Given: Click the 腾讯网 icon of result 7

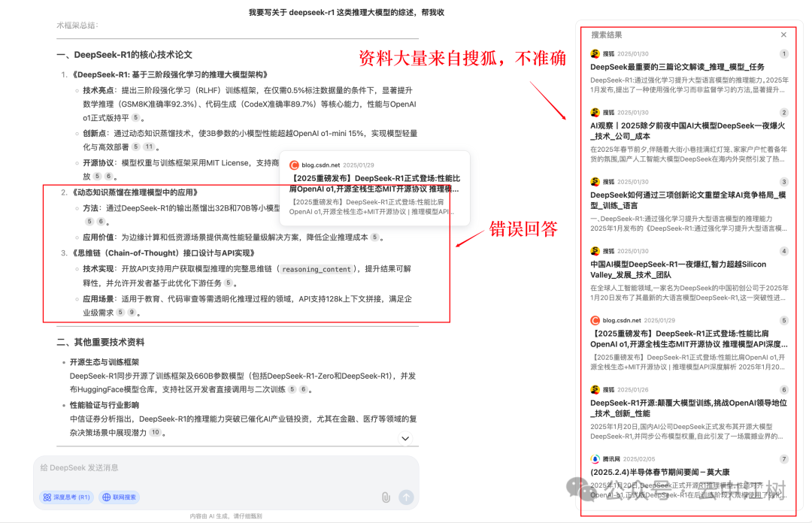Looking at the screenshot, I should (x=595, y=459).
